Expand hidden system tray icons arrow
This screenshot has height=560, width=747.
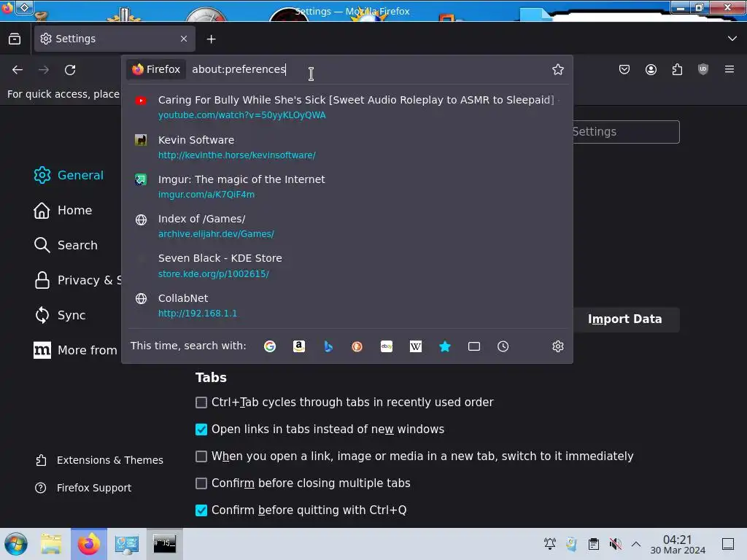coord(636,544)
